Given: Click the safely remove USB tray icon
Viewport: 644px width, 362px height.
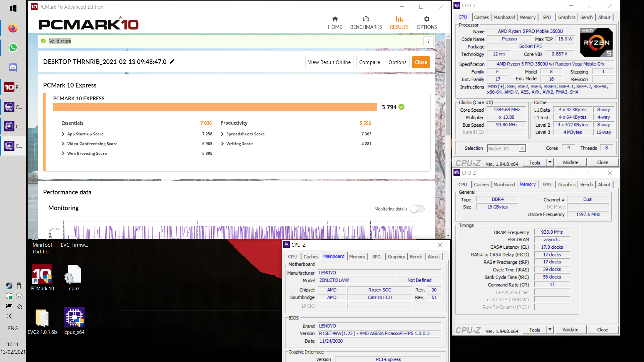Looking at the screenshot, I should pyautogui.click(x=19, y=286).
